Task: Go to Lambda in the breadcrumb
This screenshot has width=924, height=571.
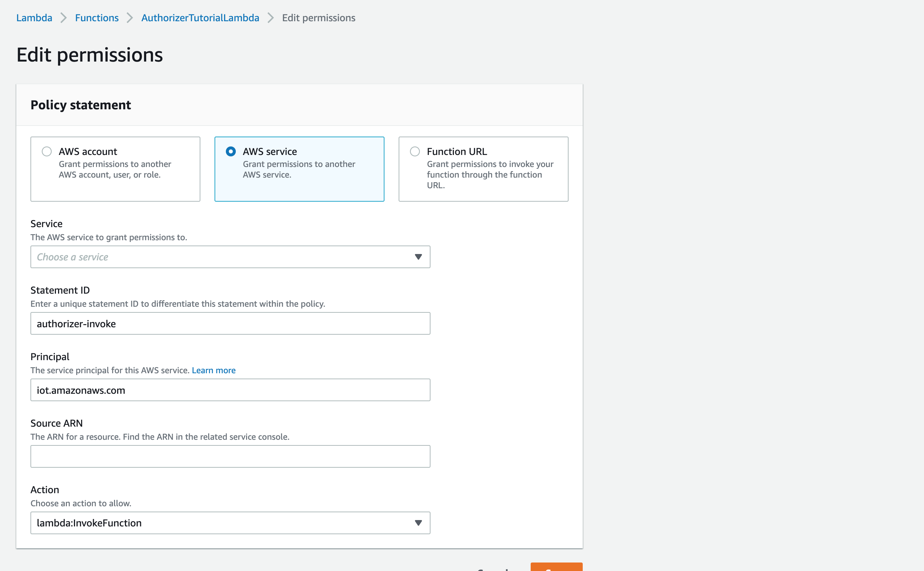Action: pos(34,18)
